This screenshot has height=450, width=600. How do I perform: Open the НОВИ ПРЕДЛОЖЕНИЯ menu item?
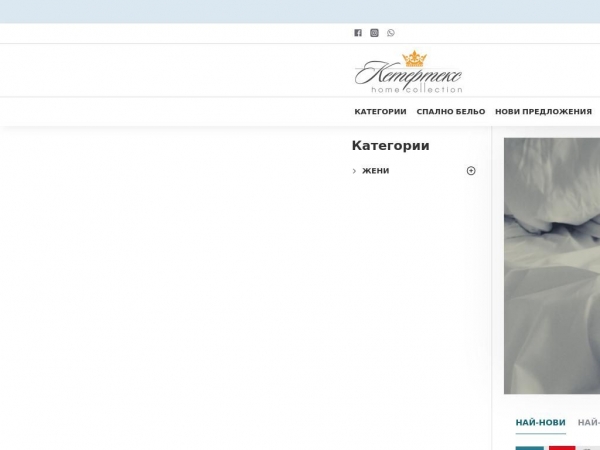pyautogui.click(x=543, y=112)
